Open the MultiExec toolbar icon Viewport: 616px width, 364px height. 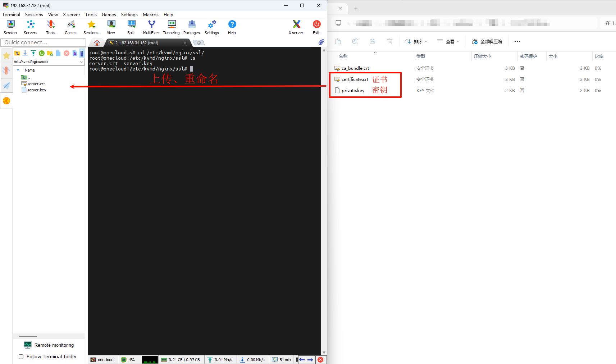[151, 27]
